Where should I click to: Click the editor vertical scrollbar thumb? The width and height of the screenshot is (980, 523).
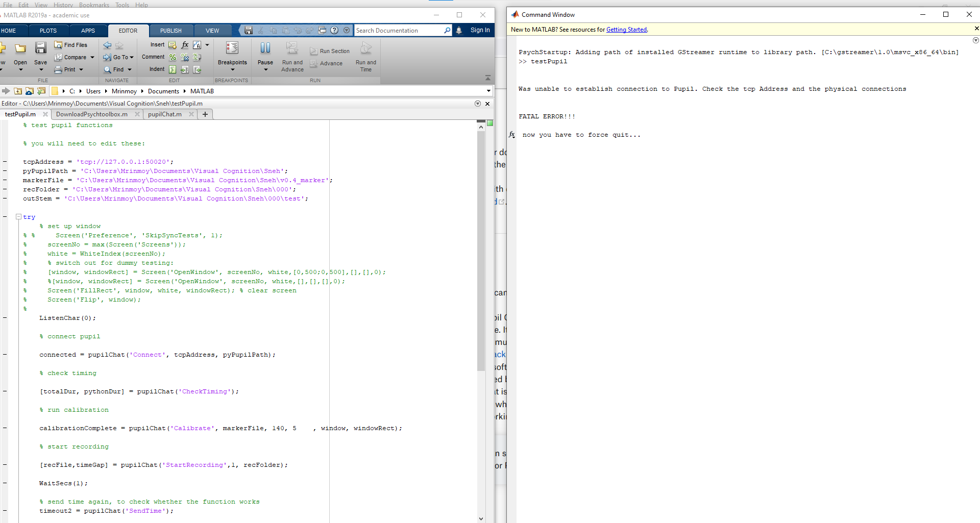coord(481,251)
